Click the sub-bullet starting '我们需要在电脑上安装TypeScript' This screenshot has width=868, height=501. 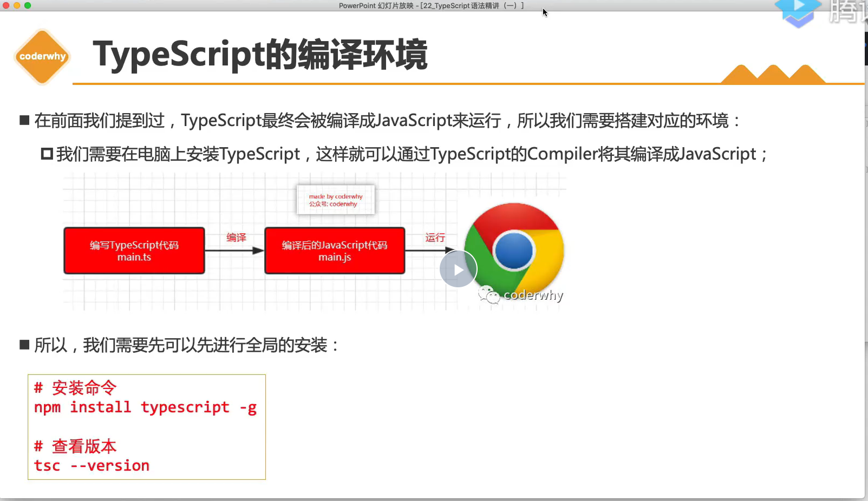(x=404, y=154)
